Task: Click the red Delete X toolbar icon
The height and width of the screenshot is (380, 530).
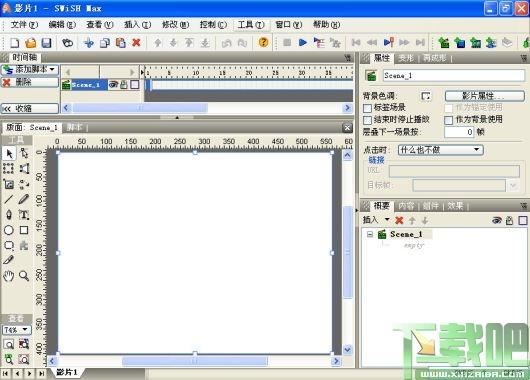Action: (136, 43)
